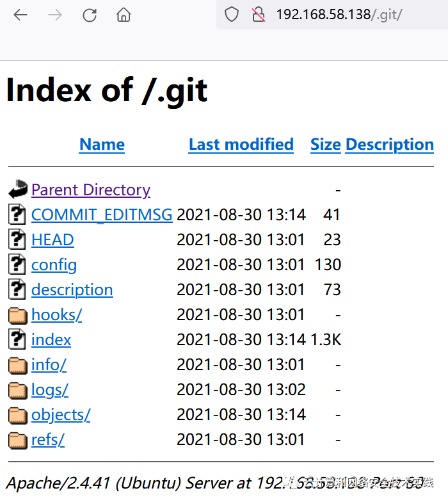
Task: Sort listing by Size column
Action: [x=325, y=145]
